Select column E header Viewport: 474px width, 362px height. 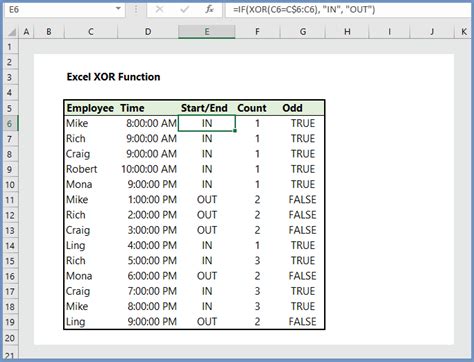pyautogui.click(x=207, y=32)
